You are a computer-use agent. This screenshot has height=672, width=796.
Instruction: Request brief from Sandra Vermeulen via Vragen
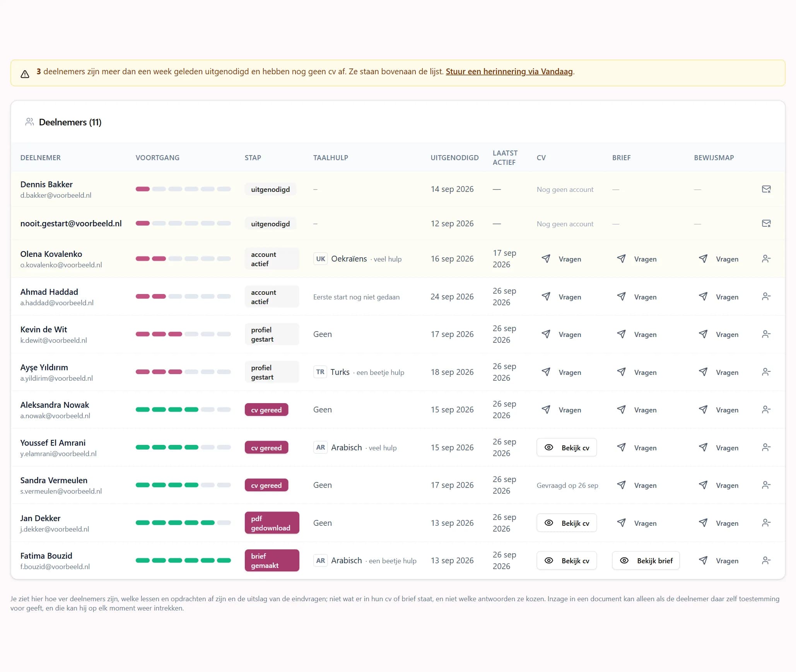[637, 485]
